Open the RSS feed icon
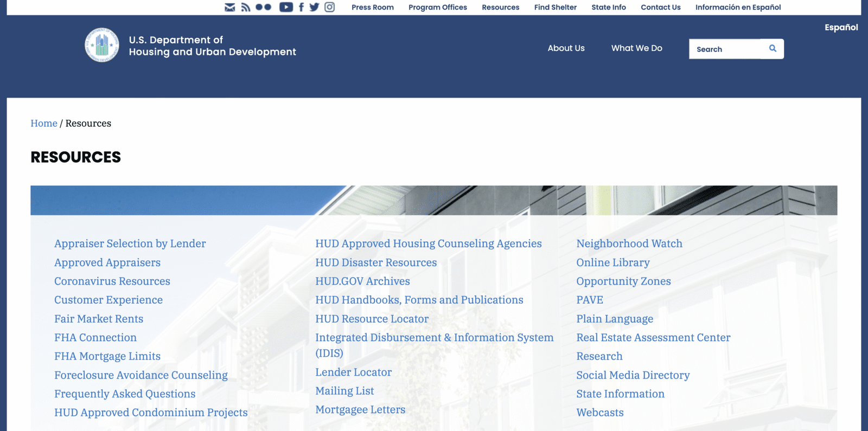868x431 pixels. [246, 7]
